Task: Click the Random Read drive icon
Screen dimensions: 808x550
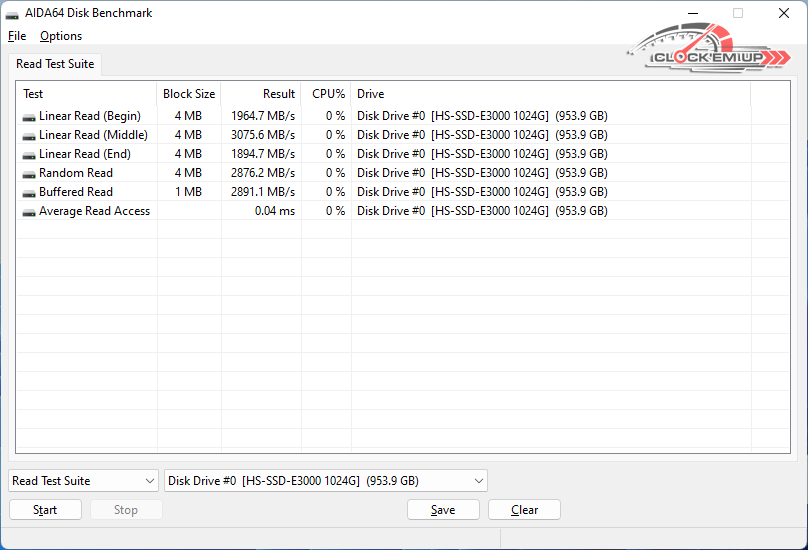Action: click(x=29, y=173)
